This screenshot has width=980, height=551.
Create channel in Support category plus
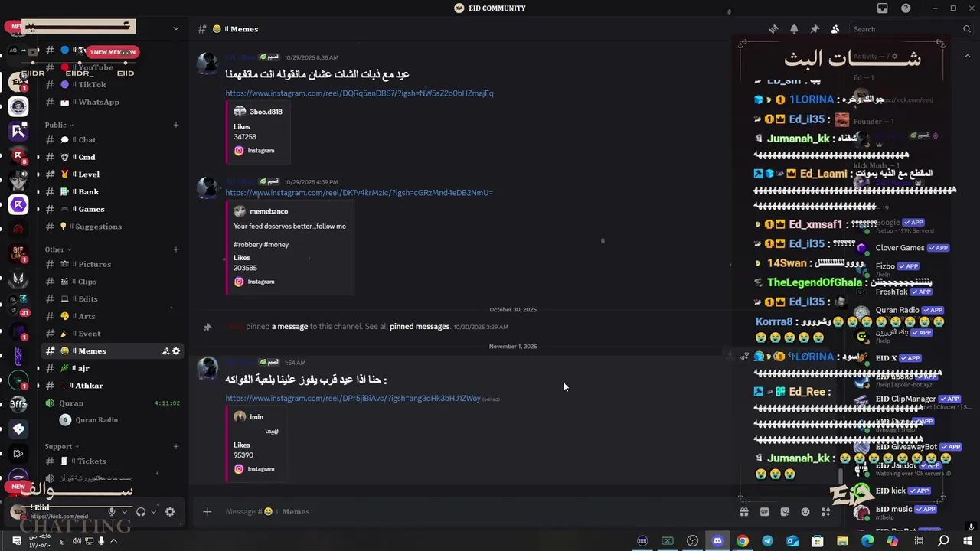(176, 446)
